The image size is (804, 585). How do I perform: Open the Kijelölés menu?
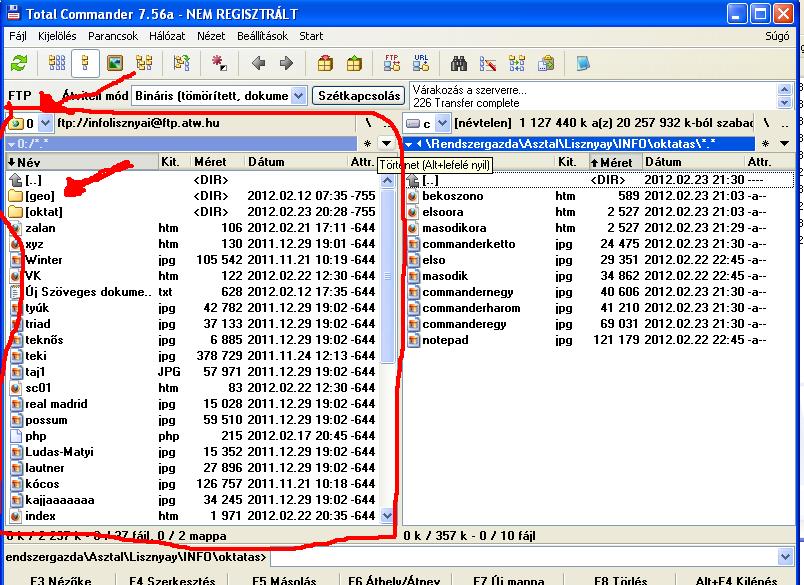(57, 36)
